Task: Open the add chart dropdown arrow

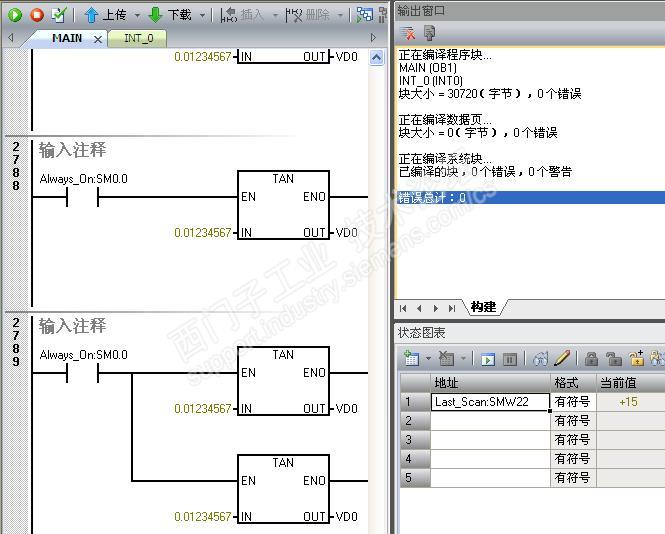Action: (x=428, y=359)
